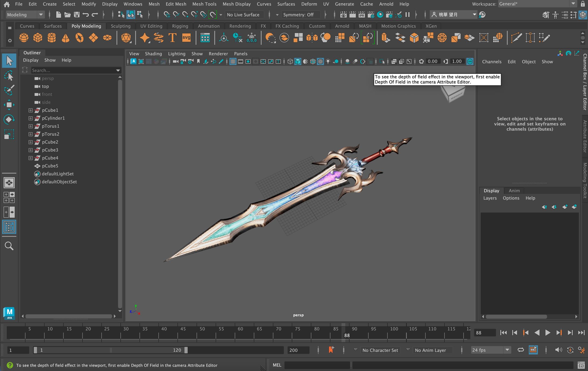Switch to four view layout icon
Image resolution: width=588 pixels, height=371 pixels.
[9, 197]
